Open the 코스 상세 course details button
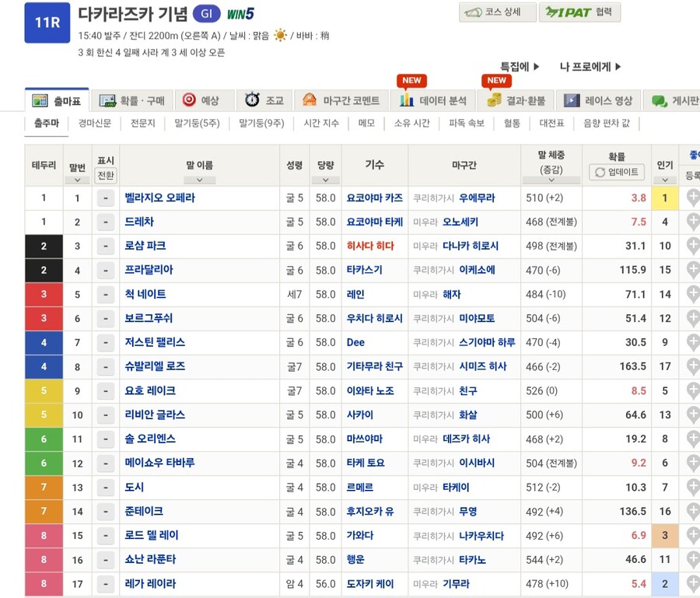Screen dimensions: 700x598 498,12
